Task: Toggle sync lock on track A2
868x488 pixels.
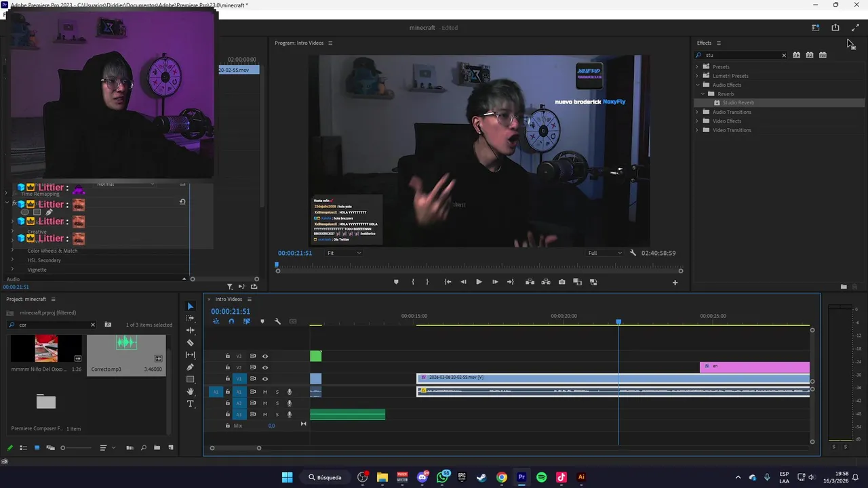Action: coord(253,403)
